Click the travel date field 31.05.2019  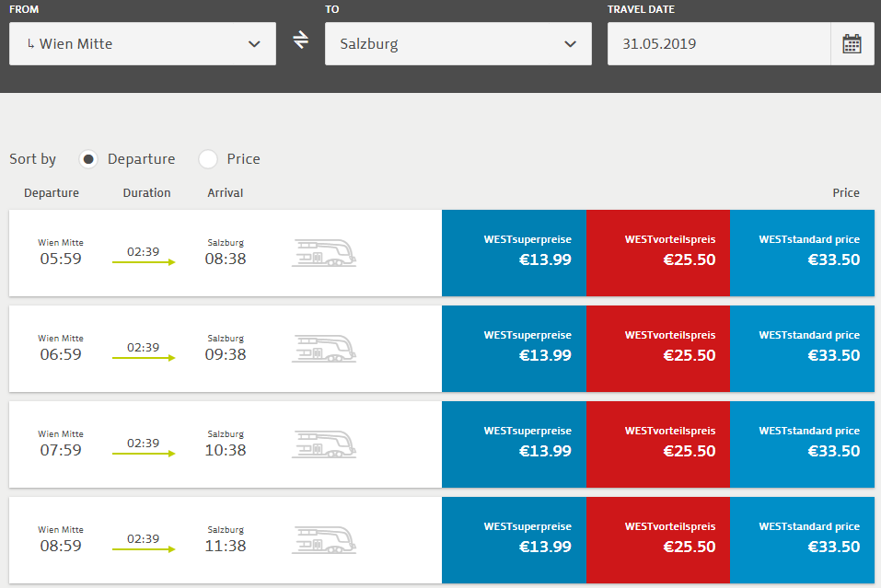pyautogui.click(x=719, y=44)
